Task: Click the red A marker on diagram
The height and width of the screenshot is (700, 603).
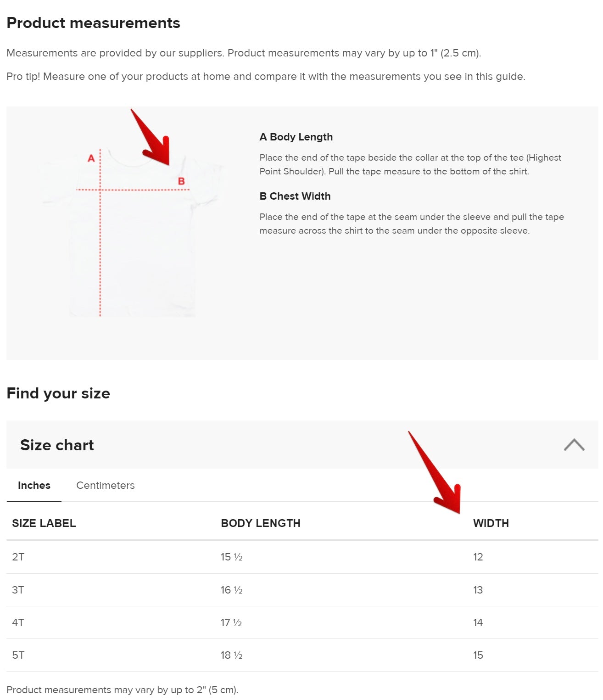Action: tap(91, 158)
